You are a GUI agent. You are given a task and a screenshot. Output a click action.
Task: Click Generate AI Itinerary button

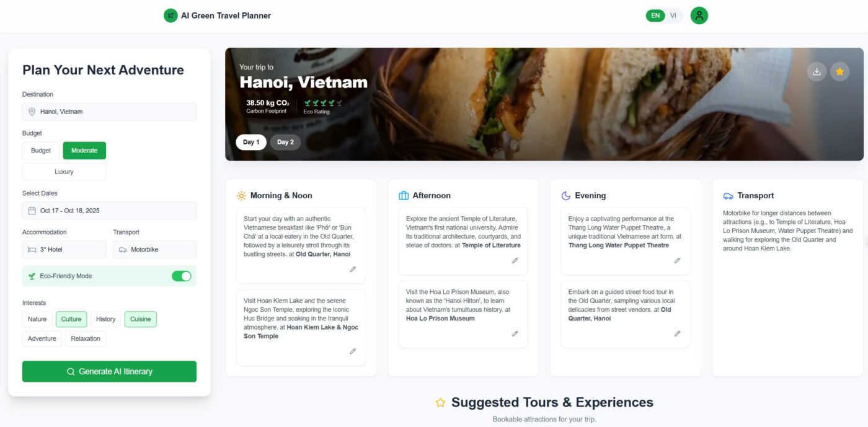click(109, 371)
